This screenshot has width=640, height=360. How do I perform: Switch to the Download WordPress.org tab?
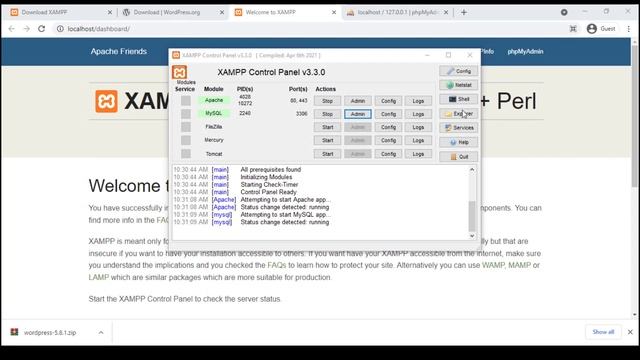tap(173, 12)
